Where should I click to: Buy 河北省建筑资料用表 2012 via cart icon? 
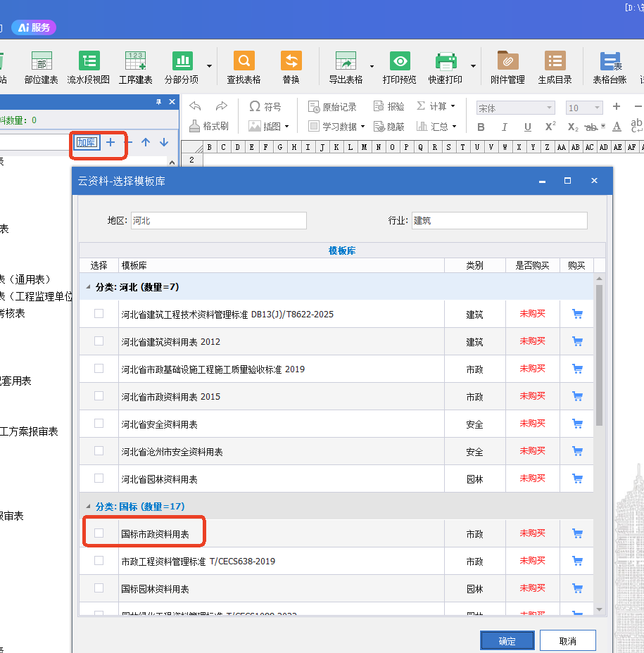pyautogui.click(x=577, y=341)
